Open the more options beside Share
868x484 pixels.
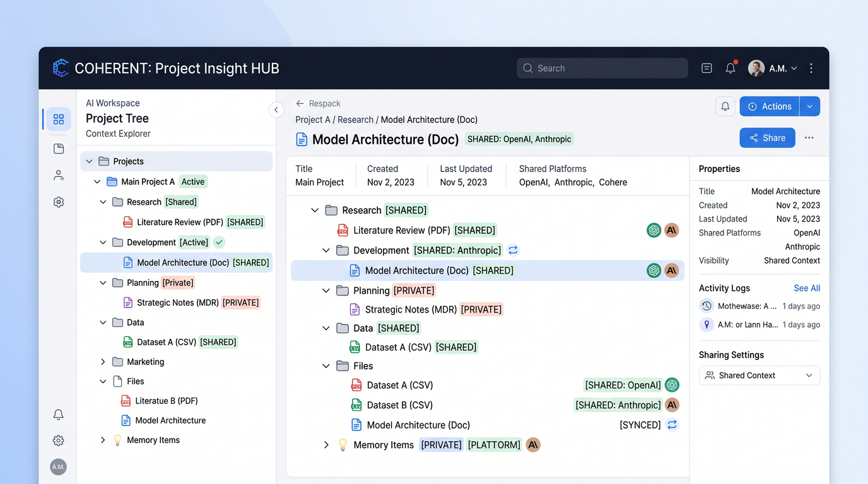(x=809, y=138)
